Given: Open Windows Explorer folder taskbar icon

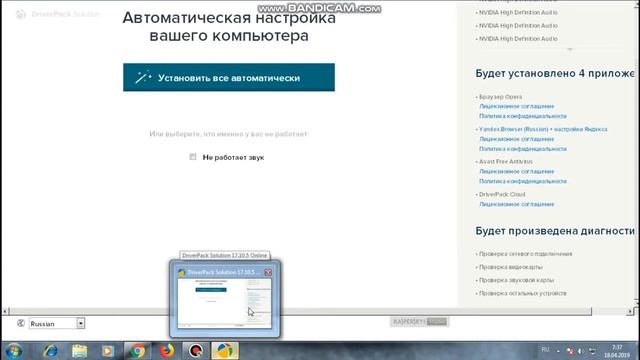Looking at the screenshot, I should pyautogui.click(x=80, y=351).
